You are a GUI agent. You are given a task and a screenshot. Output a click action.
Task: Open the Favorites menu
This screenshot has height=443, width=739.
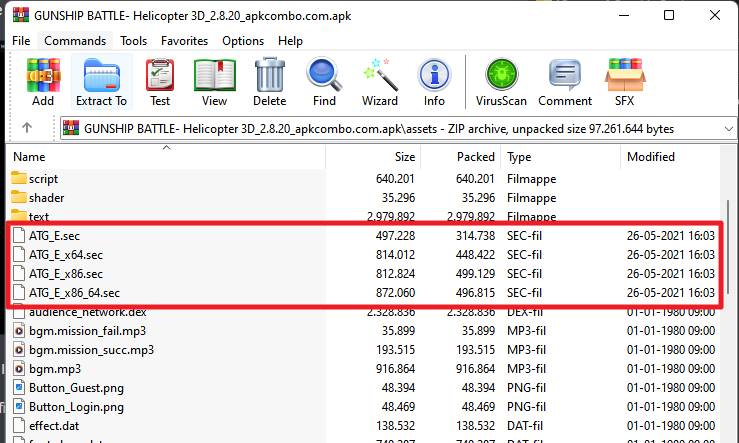(x=184, y=41)
